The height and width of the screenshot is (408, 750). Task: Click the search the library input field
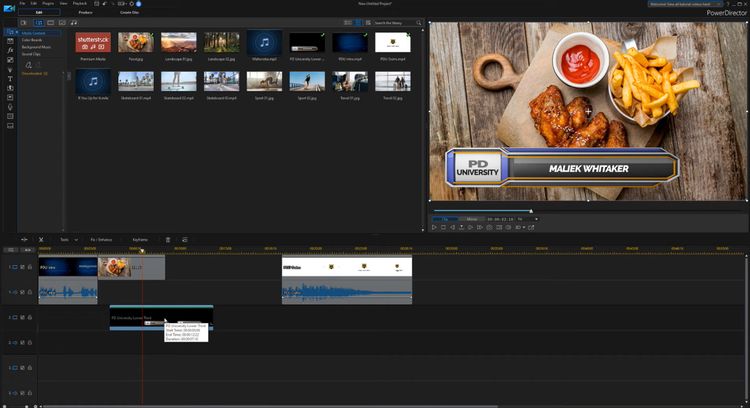(x=394, y=22)
